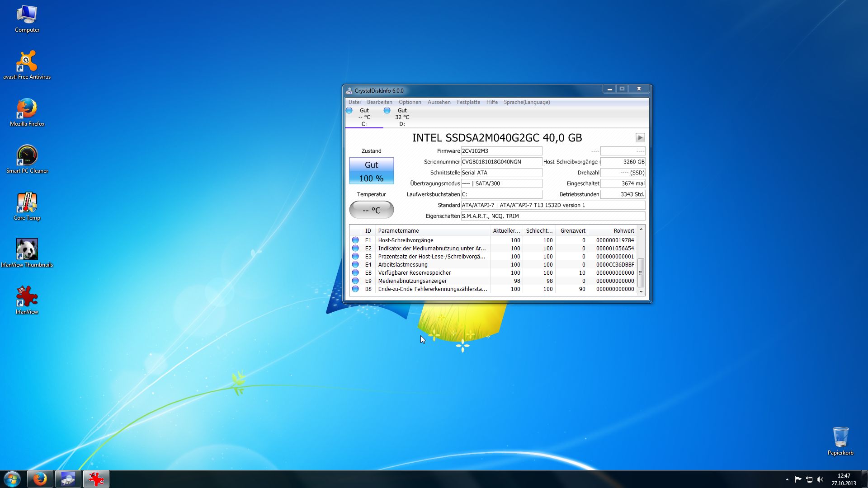Click the CrystalDiskInfo taskbar button
The width and height of the screenshot is (868, 488).
(x=68, y=479)
